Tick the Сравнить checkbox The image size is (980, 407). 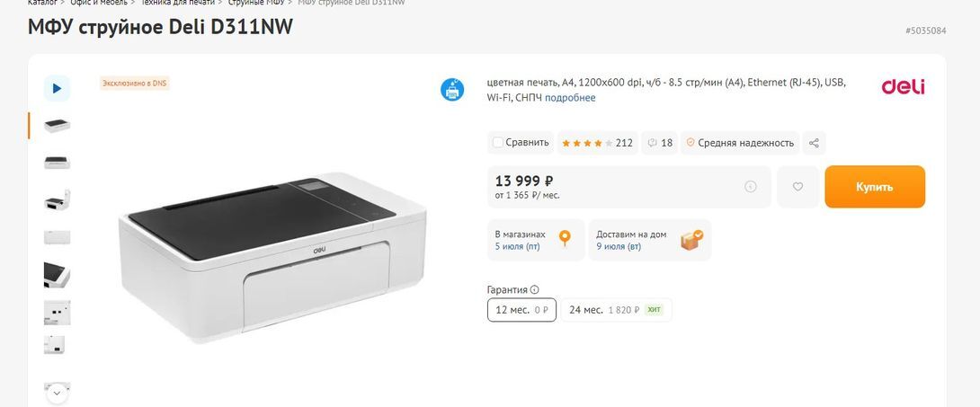[x=497, y=143]
